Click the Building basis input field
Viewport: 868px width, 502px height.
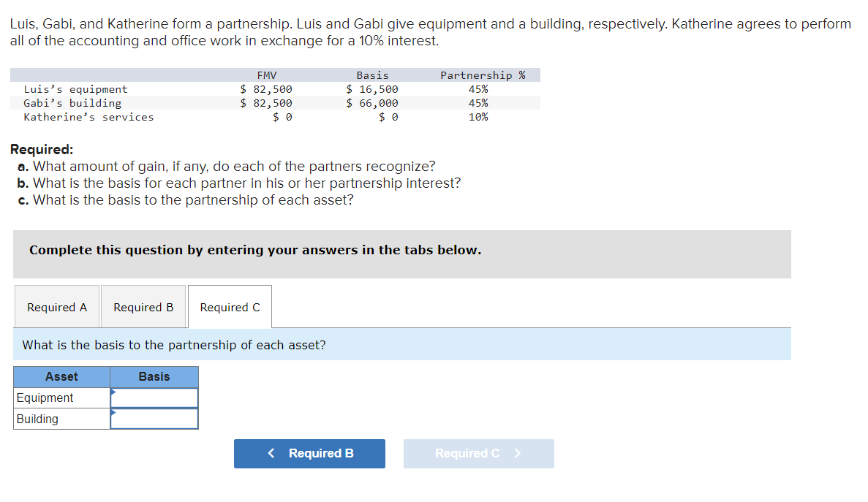point(156,418)
